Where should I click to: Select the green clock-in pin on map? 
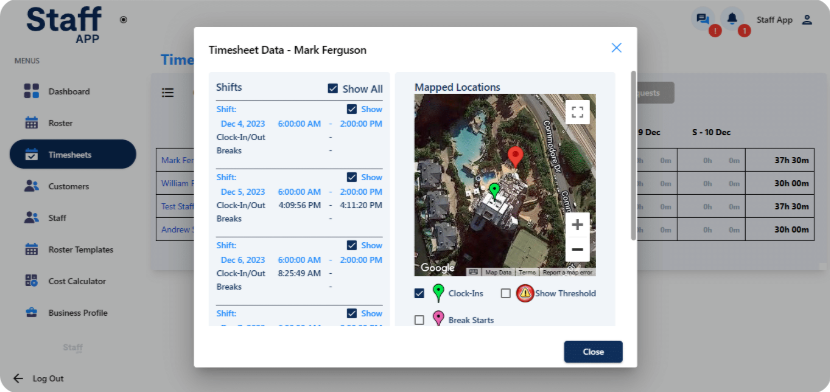coord(494,191)
